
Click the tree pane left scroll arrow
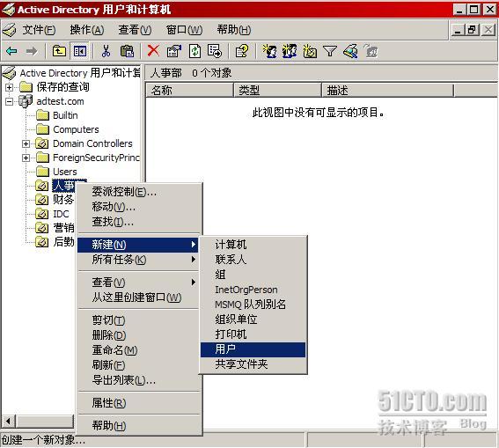click(8, 422)
